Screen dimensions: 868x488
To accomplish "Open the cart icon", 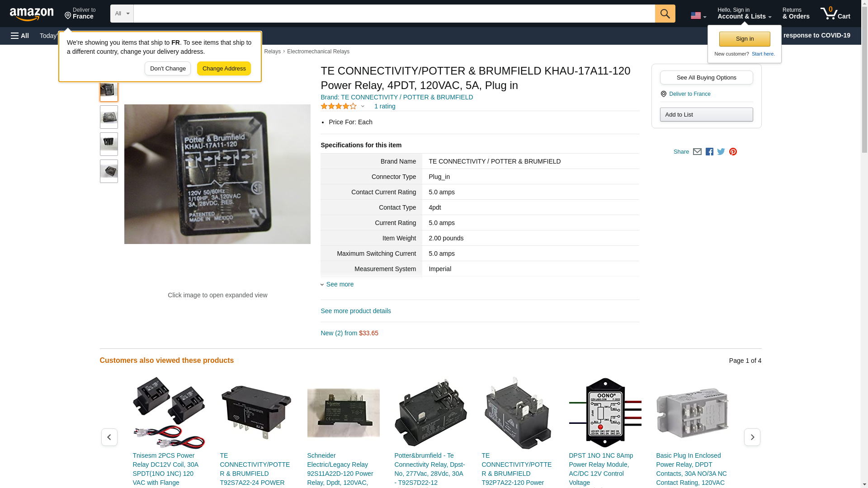I will pyautogui.click(x=835, y=14).
